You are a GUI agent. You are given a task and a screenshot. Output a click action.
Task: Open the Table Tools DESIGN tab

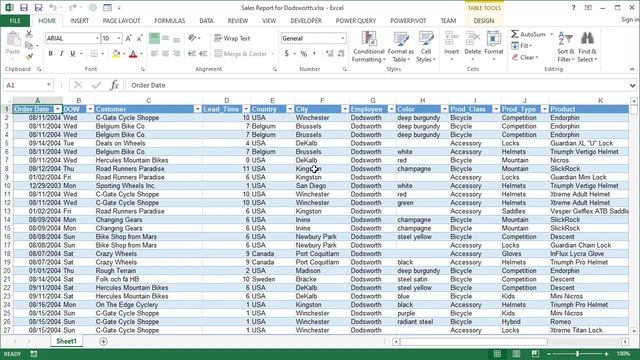pyautogui.click(x=484, y=20)
